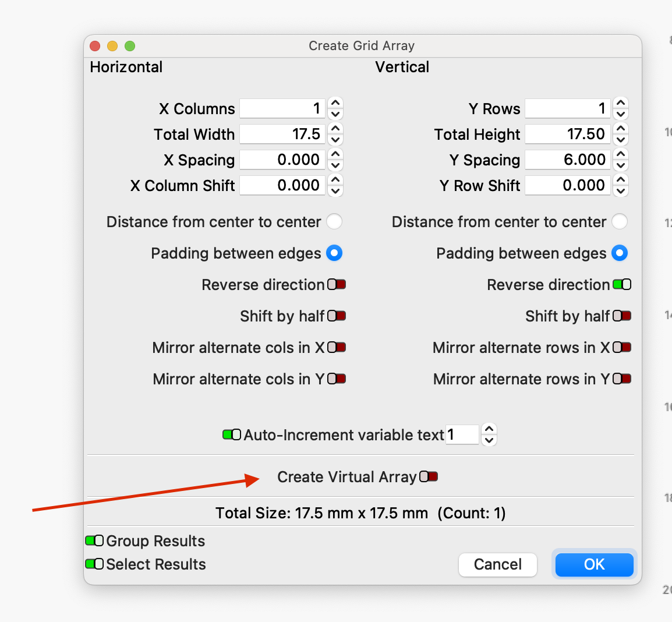Increase Total Width stepper up

point(335,129)
